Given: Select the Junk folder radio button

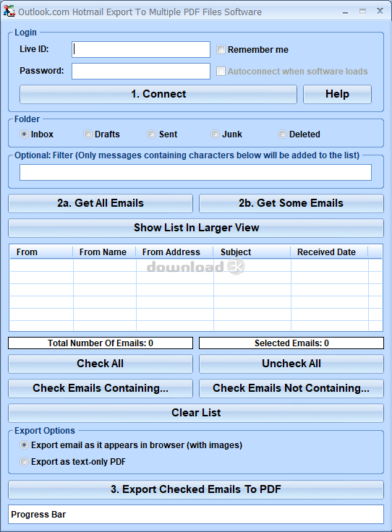Looking at the screenshot, I should point(215,134).
